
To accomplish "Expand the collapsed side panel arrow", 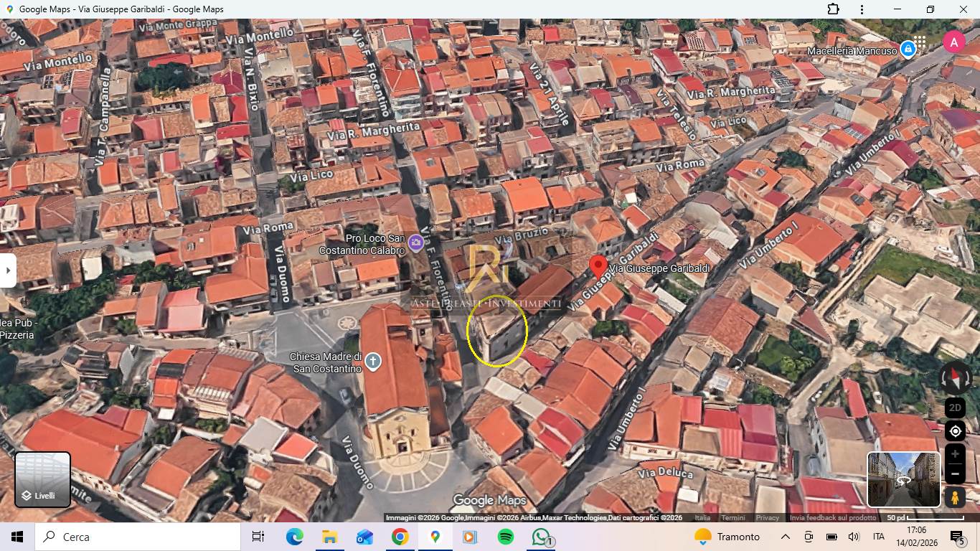I will pyautogui.click(x=7, y=270).
